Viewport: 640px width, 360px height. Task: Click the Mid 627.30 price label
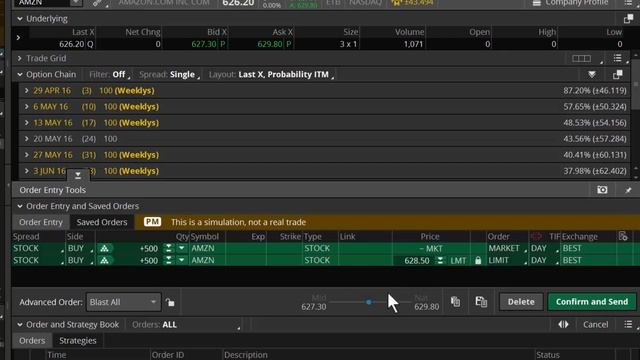(x=314, y=307)
